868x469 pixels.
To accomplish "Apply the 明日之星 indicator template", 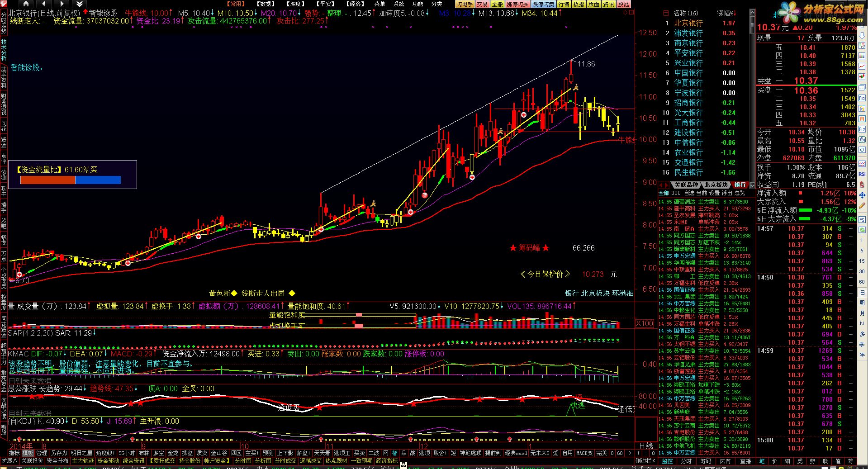I will (81, 453).
